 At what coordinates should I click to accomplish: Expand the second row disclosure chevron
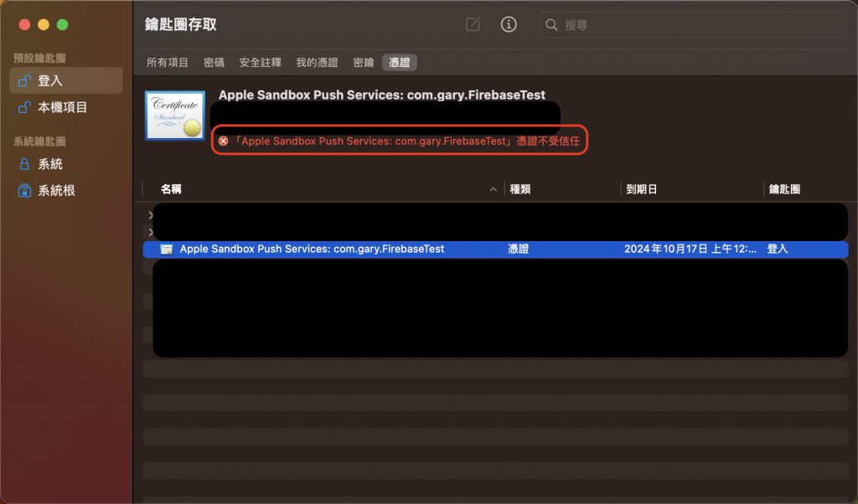[x=150, y=232]
